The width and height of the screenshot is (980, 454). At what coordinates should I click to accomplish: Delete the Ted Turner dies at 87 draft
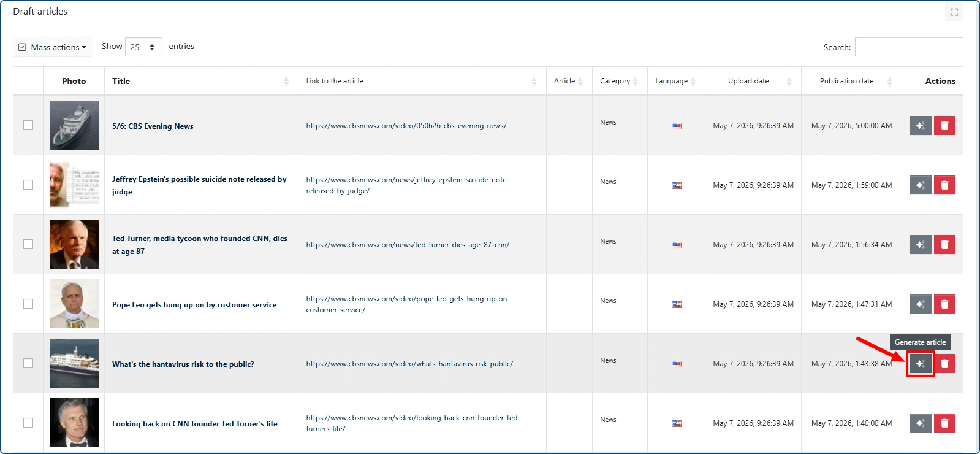tap(944, 245)
